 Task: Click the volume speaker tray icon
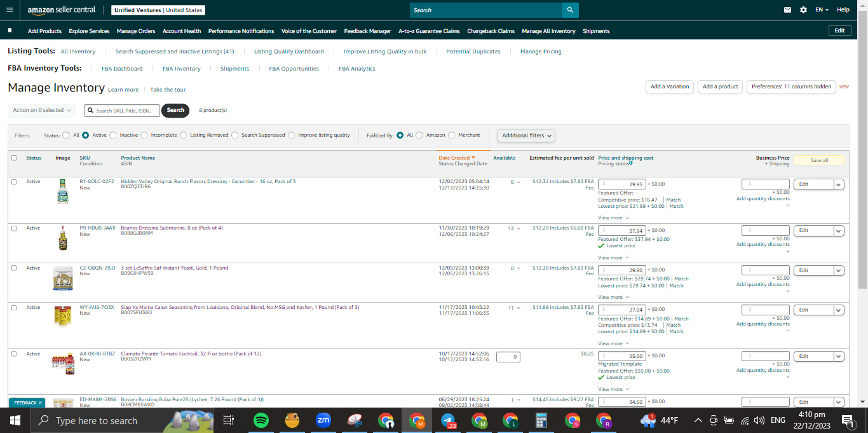click(759, 420)
